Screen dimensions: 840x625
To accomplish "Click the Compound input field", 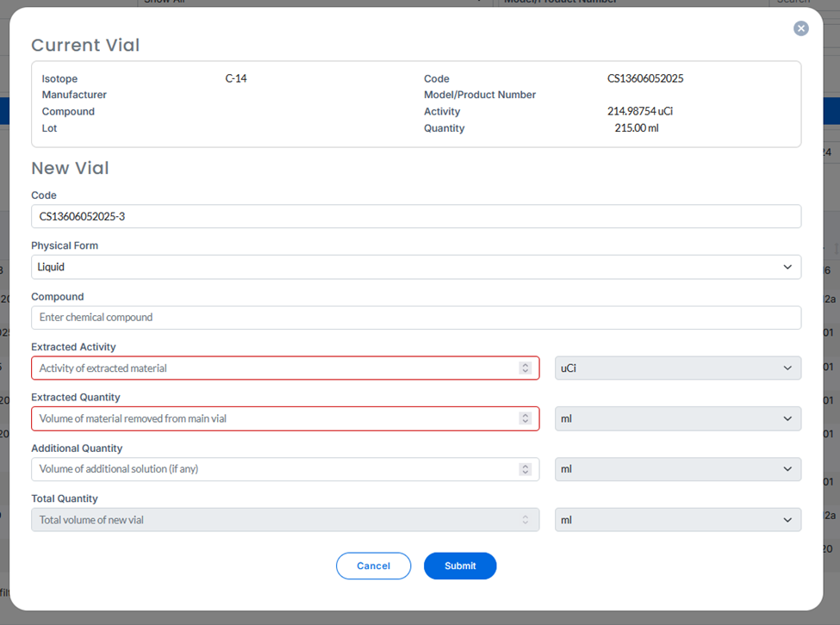I will (416, 318).
